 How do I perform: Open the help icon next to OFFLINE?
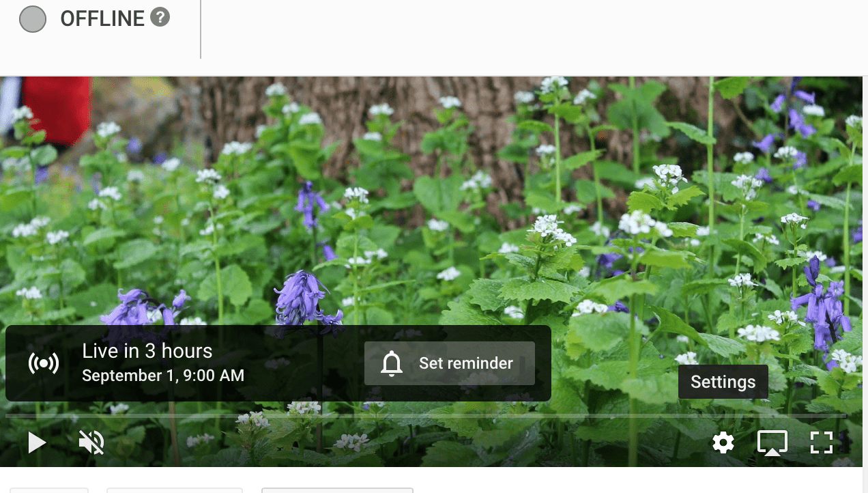click(x=160, y=17)
